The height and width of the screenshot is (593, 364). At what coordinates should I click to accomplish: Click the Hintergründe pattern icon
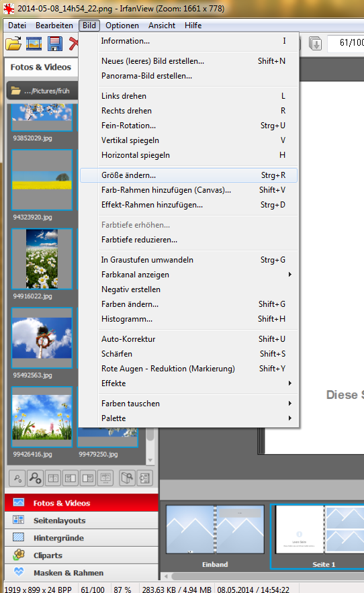(19, 537)
